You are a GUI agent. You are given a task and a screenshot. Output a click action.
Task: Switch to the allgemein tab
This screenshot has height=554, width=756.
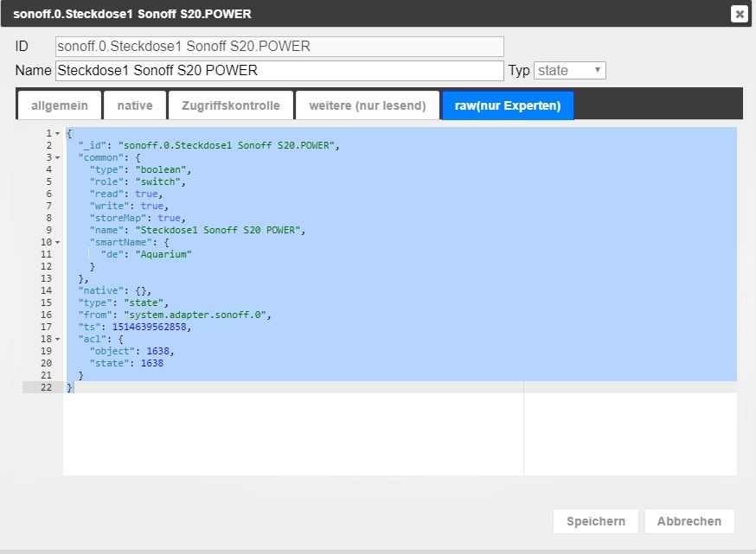click(x=60, y=105)
